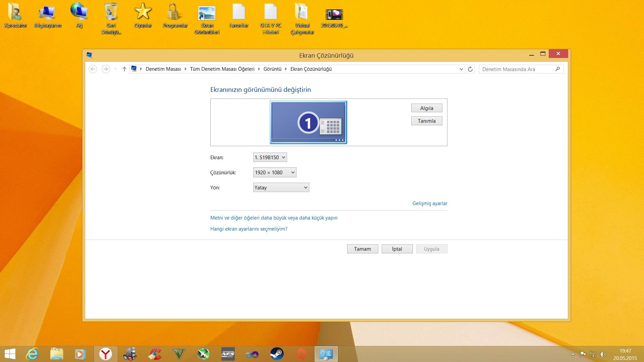Open the Gelişmiş ayarlar link

pyautogui.click(x=430, y=203)
